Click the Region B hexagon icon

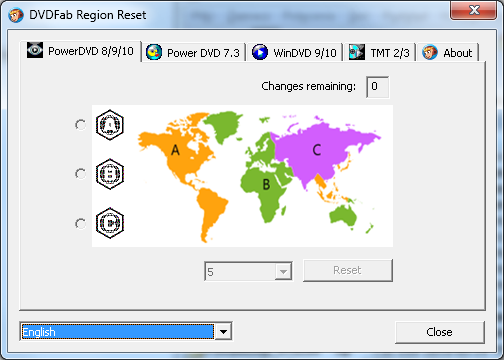(x=110, y=174)
